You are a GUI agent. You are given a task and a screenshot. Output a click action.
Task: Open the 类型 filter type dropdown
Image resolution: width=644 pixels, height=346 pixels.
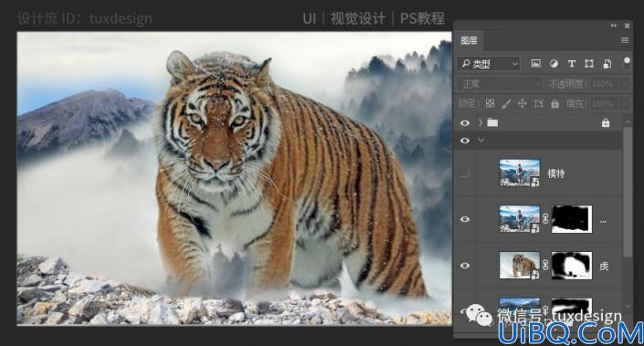tap(489, 64)
